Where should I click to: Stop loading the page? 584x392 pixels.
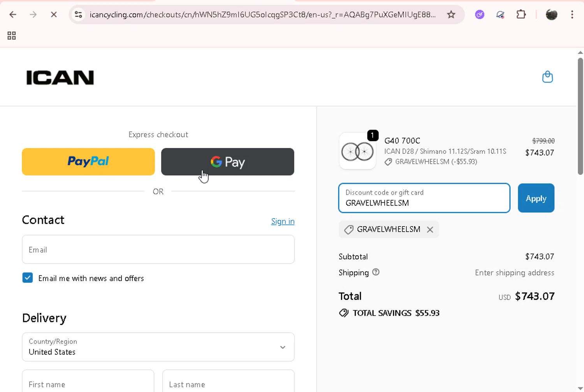tap(54, 15)
